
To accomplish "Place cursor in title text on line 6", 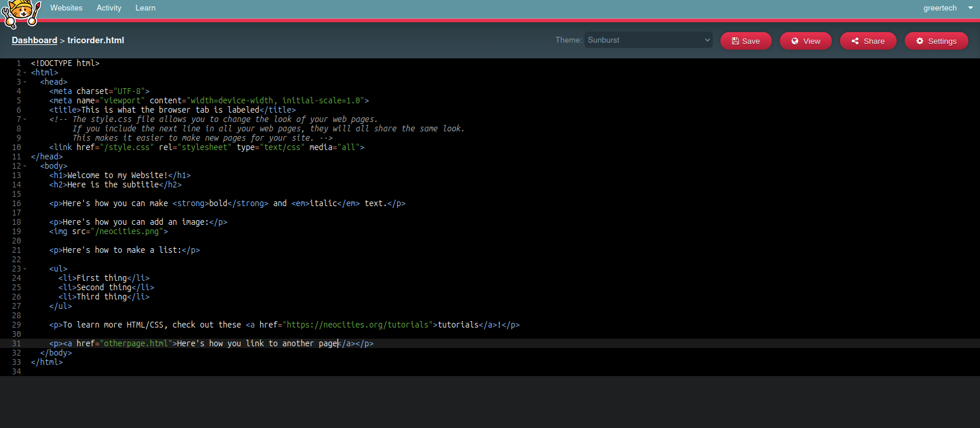I will (169, 110).
